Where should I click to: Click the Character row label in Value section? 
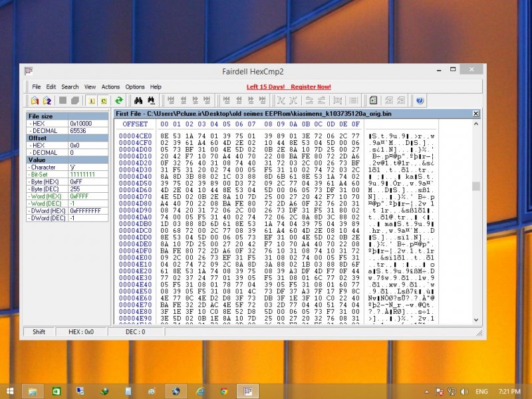coord(43,168)
